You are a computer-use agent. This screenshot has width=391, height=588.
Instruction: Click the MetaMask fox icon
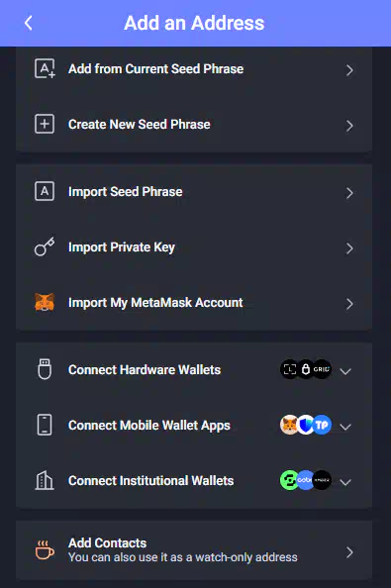coord(45,302)
